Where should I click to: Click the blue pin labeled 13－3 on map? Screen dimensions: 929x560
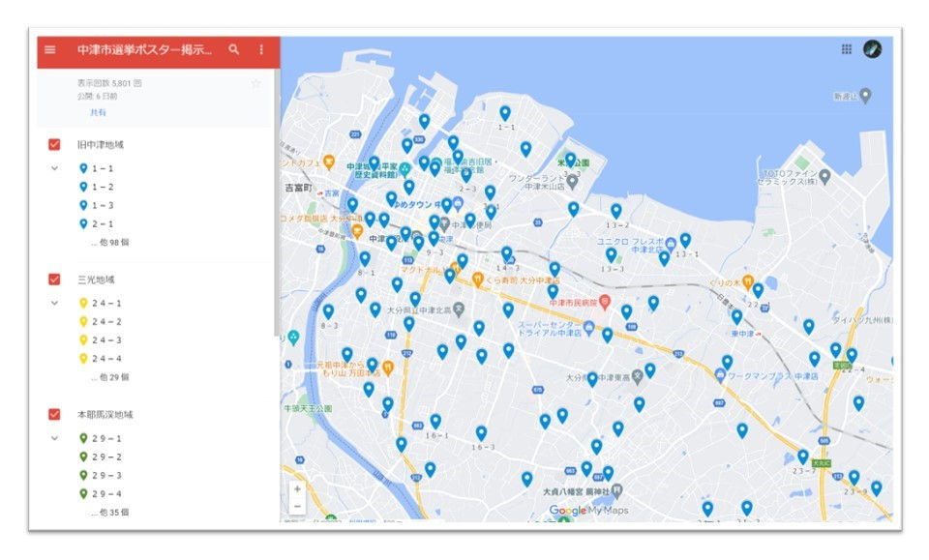point(611,255)
